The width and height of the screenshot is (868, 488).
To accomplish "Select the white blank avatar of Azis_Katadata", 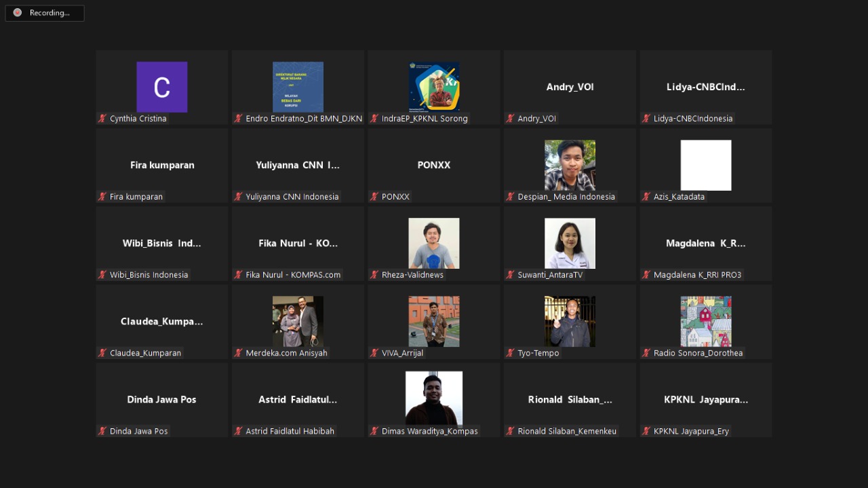I will point(705,165).
